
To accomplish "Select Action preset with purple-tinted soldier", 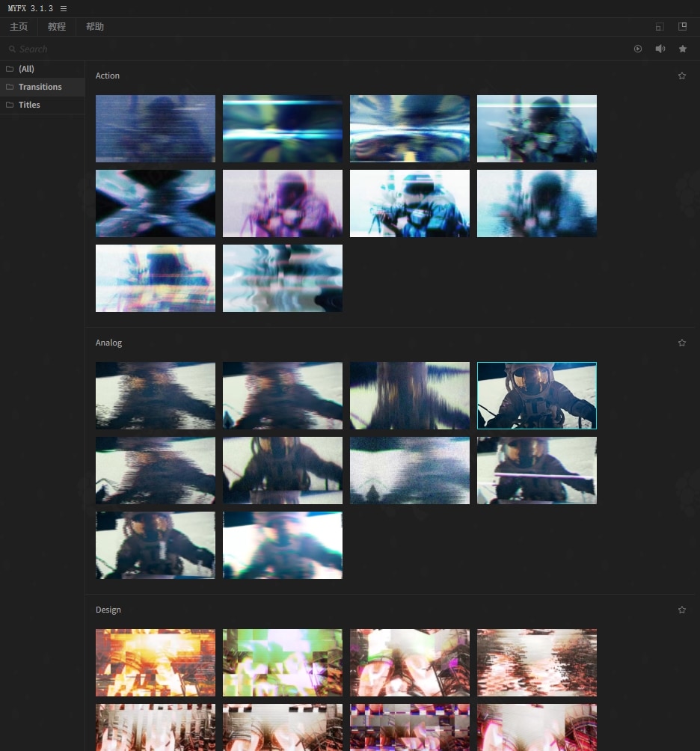I will click(283, 203).
